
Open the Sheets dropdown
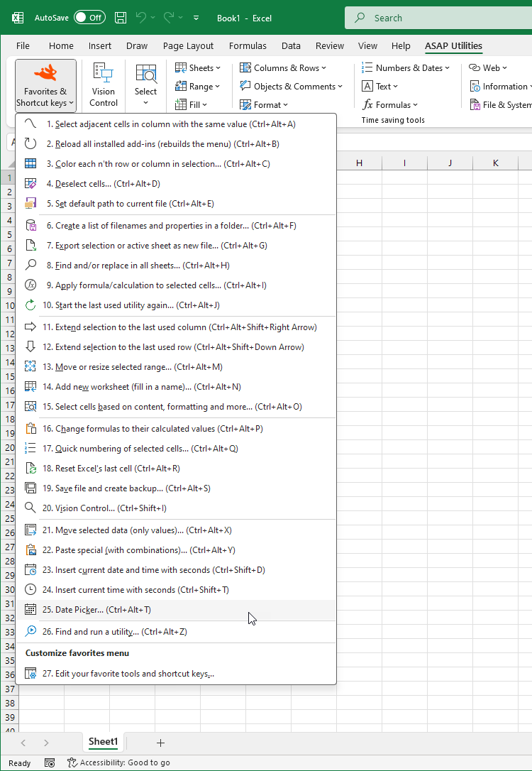tap(198, 68)
